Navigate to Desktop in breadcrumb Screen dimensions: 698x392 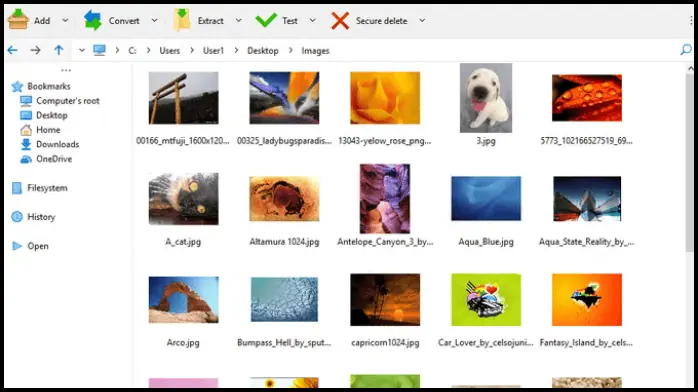coord(263,51)
